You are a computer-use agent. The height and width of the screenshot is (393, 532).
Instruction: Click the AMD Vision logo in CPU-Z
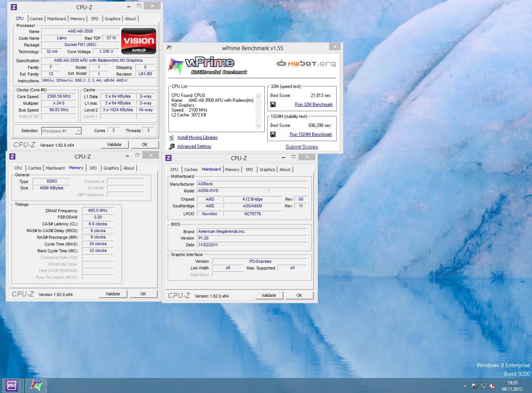point(139,41)
